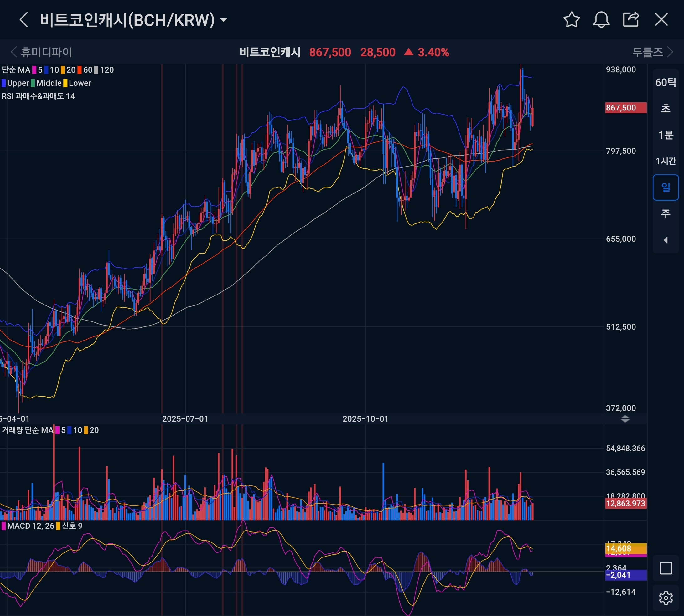The width and height of the screenshot is (684, 616).
Task: Add Bitcoin Cash to favorites with star icon
Action: pos(571,20)
